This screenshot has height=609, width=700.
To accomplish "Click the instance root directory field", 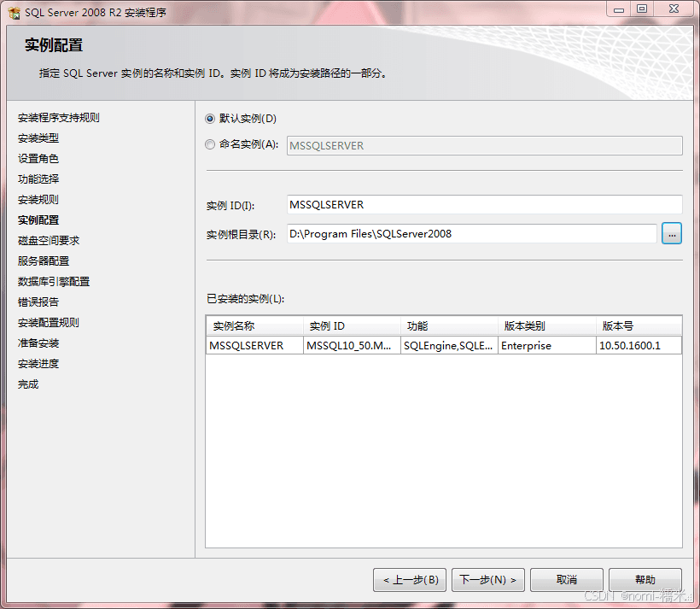I will (x=471, y=234).
